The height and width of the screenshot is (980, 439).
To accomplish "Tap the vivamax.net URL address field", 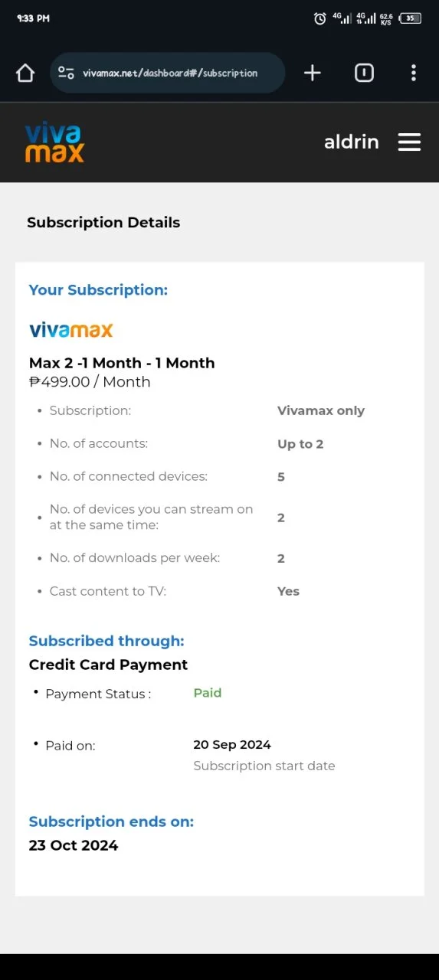I will click(170, 73).
